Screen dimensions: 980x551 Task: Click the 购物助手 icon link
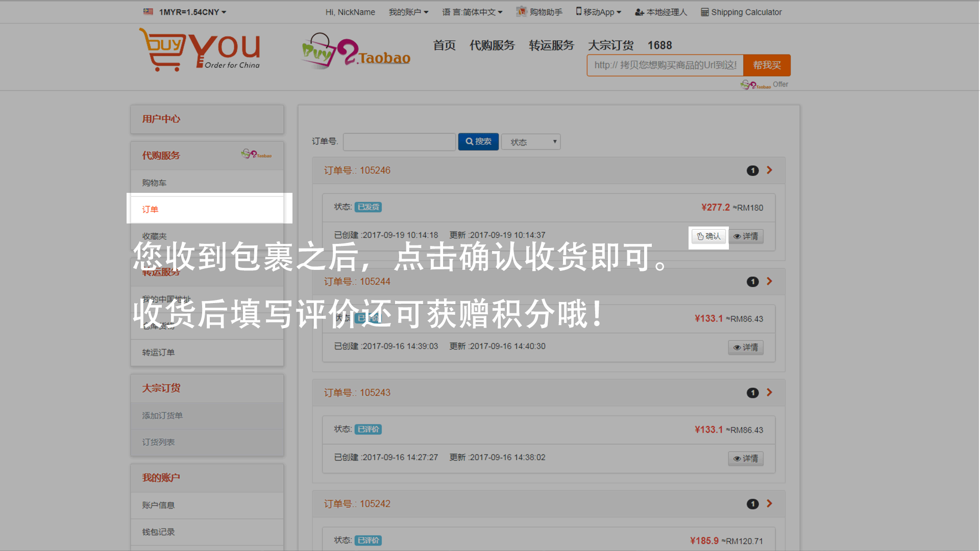539,12
